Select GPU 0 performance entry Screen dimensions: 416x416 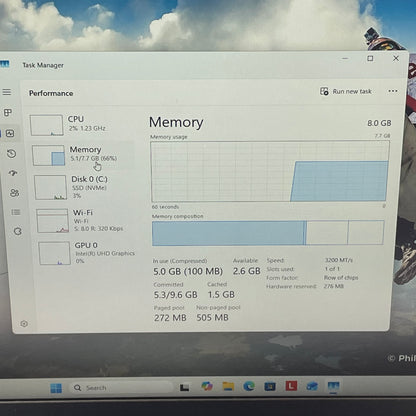87,253
